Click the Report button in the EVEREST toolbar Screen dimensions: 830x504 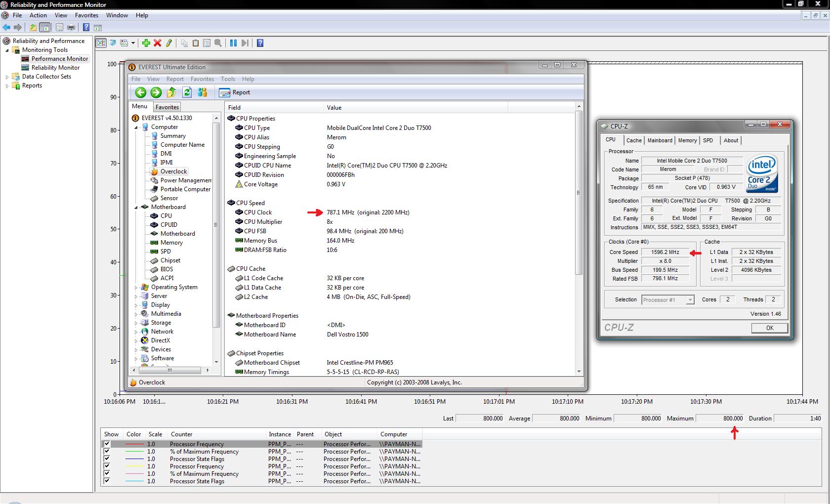tap(235, 92)
